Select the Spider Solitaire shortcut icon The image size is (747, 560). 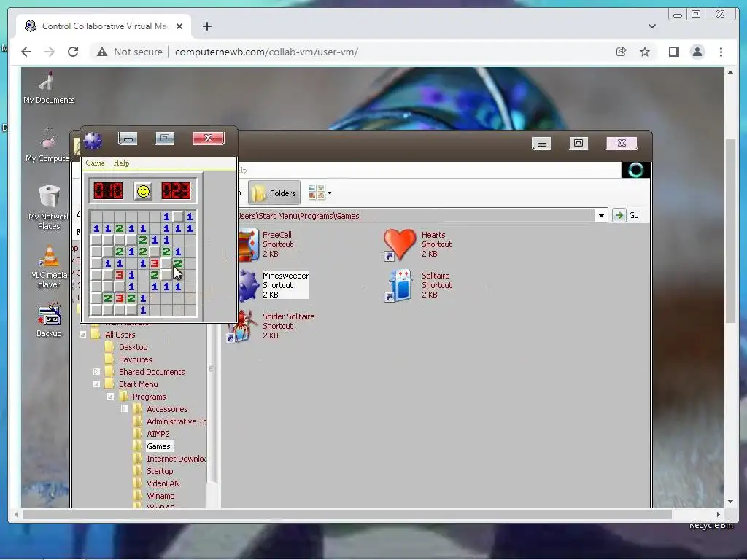[242, 327]
